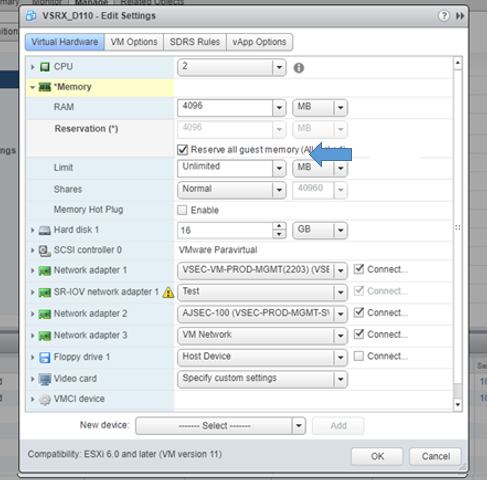Click the Floppy drive 1 icon
The width and height of the screenshot is (487, 480).
coord(45,357)
